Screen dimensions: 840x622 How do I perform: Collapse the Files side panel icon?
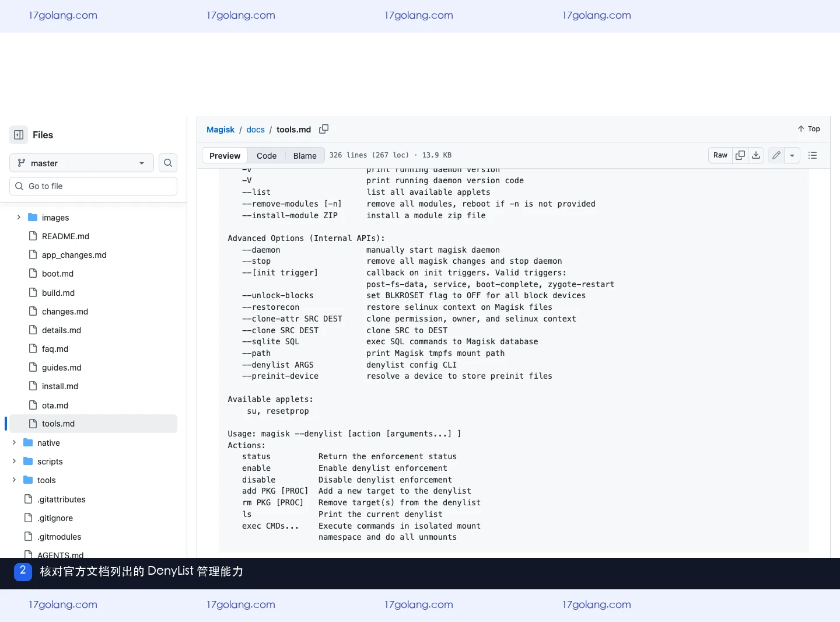[x=19, y=135]
